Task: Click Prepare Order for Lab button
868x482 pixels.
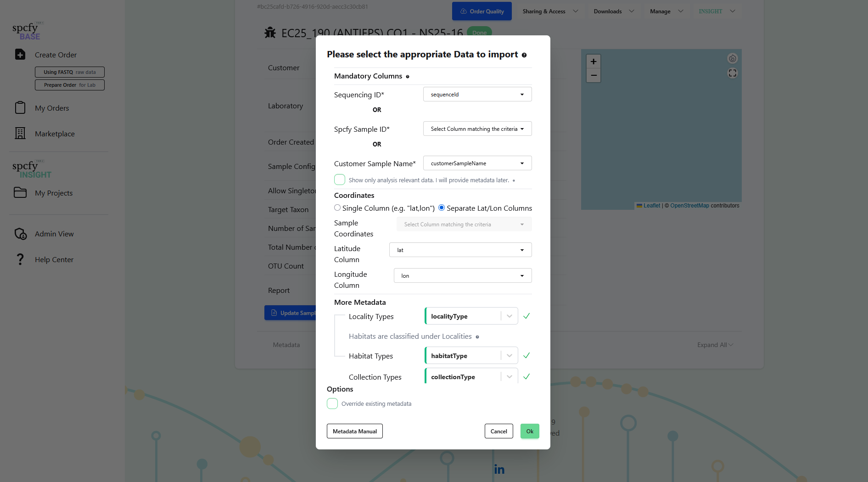Action: (x=70, y=85)
